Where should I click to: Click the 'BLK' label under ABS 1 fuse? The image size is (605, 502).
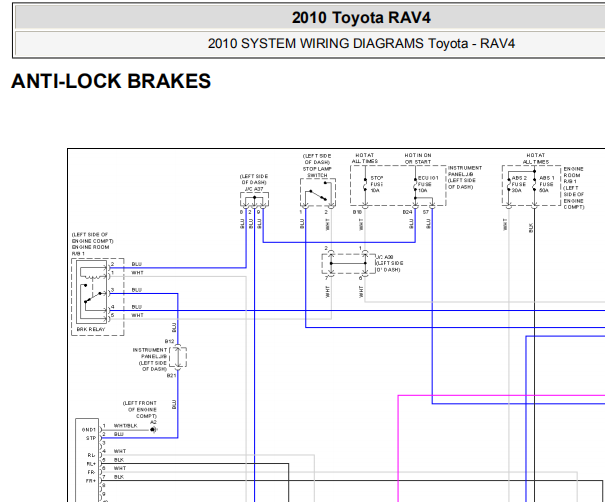click(531, 228)
